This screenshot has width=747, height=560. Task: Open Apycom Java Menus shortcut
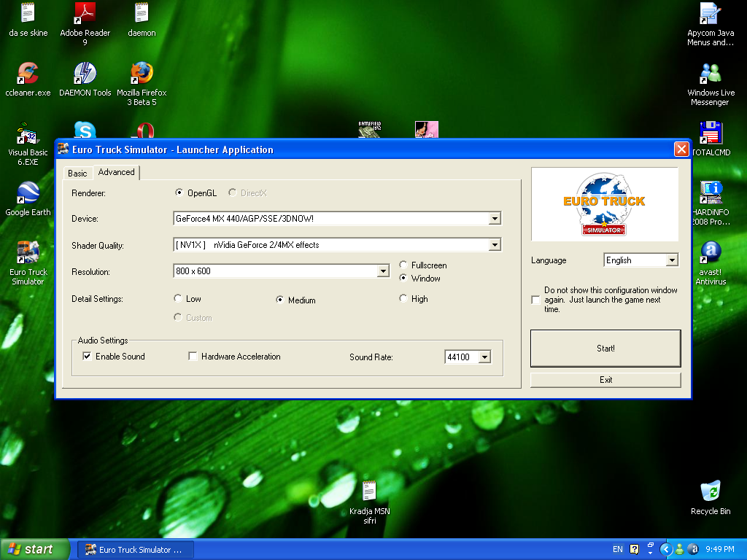pos(711,24)
